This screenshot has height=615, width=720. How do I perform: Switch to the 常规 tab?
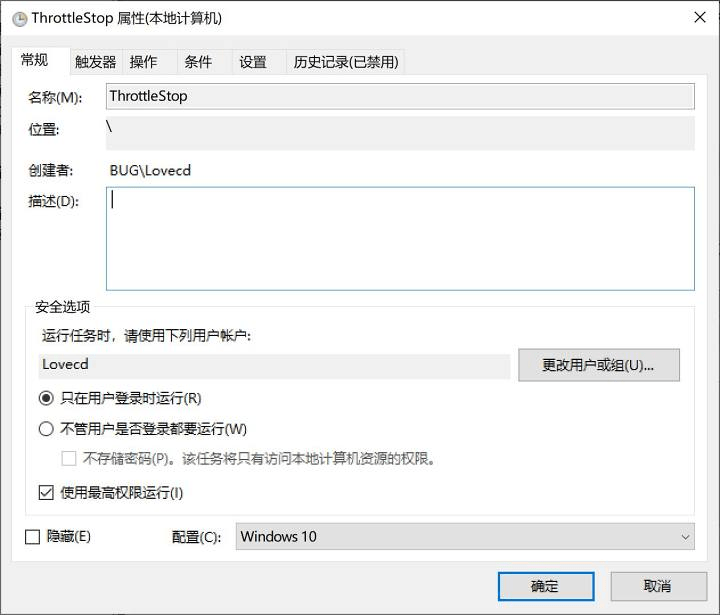click(40, 60)
